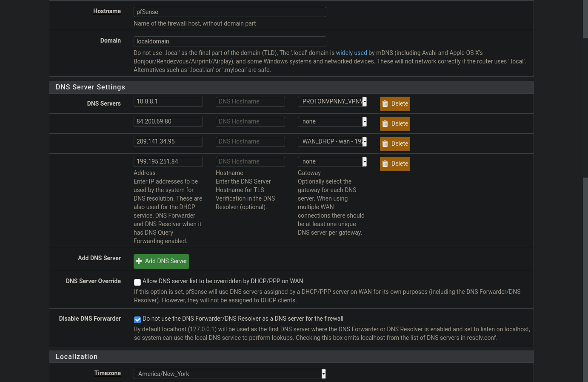
Task: Delete the 209.141.34.95 DNS server entry
Action: pyautogui.click(x=395, y=144)
